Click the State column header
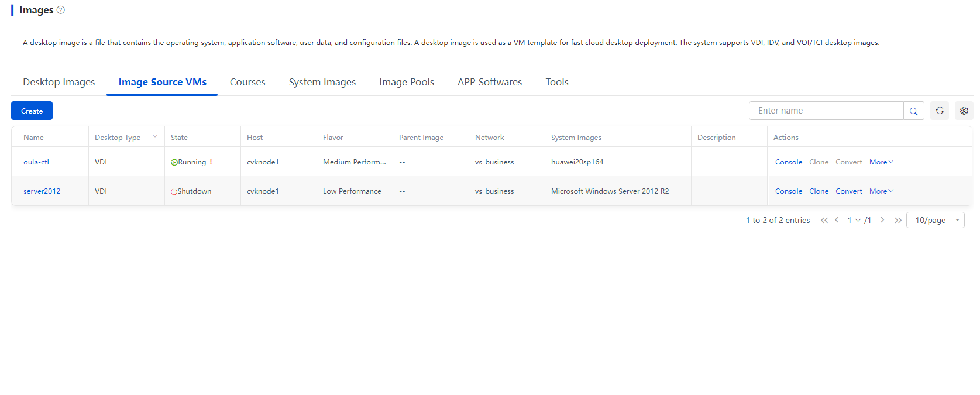The width and height of the screenshot is (980, 395). point(179,138)
